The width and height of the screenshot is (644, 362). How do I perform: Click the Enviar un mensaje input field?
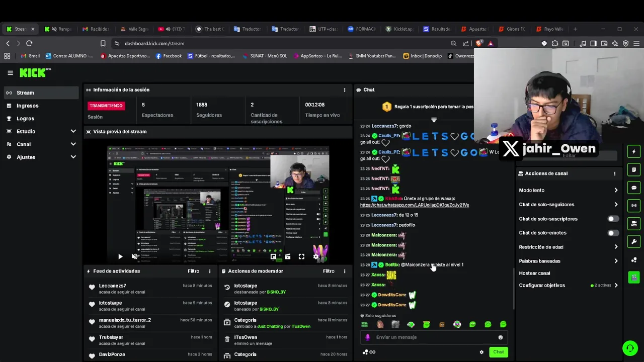[x=434, y=337]
